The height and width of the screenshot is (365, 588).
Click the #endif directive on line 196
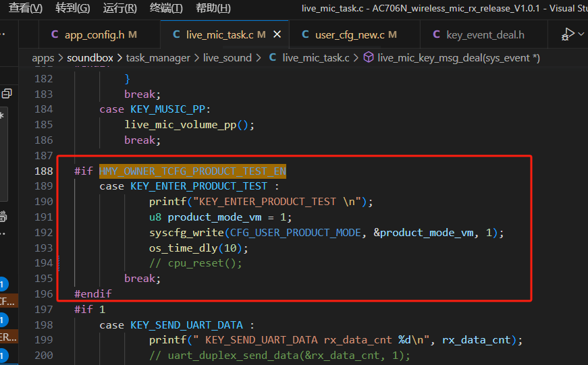click(93, 293)
